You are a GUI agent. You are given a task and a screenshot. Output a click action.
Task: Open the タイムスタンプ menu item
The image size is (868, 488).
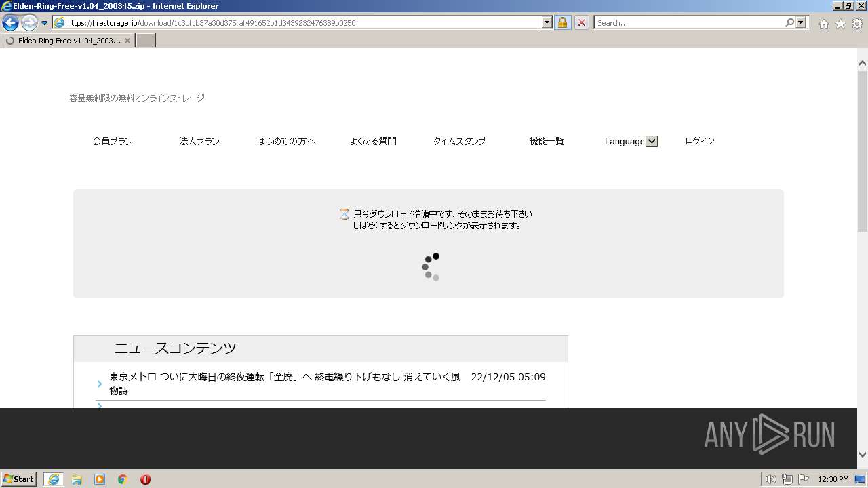[460, 141]
